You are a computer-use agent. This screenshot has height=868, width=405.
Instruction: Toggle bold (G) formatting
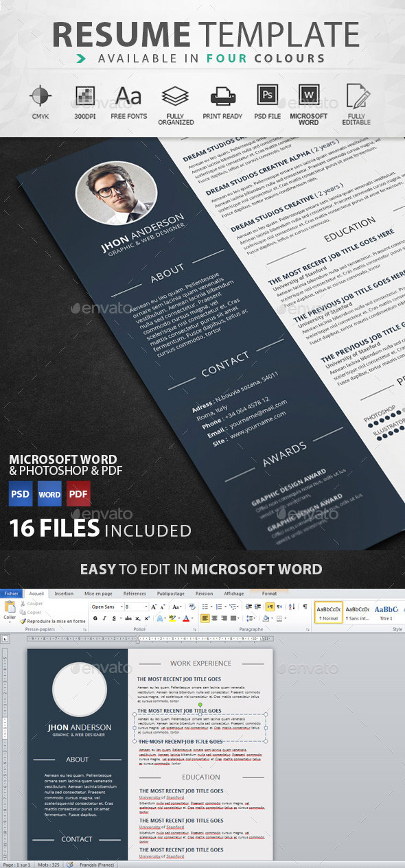click(x=95, y=618)
